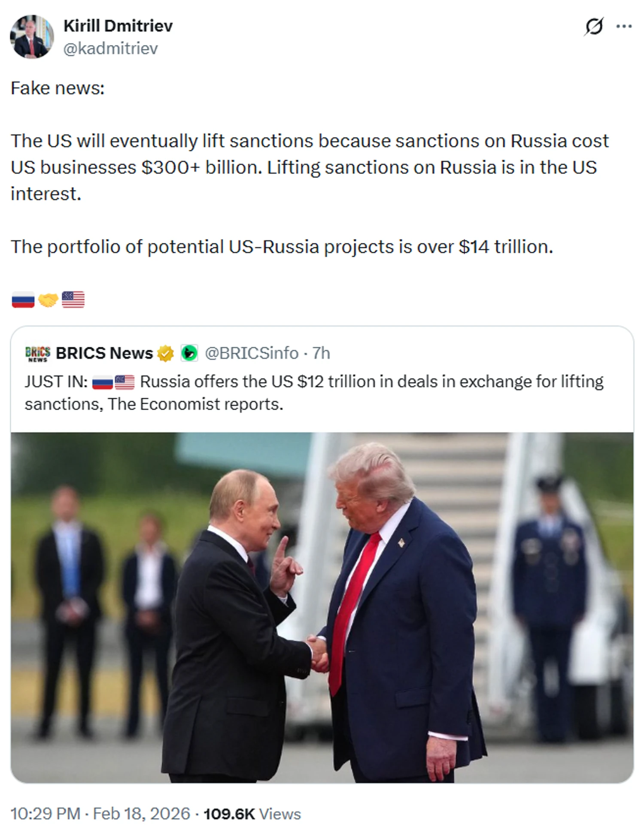644x830 pixels.
Task: Click the quoted tweet's 7h timestamp
Action: point(321,353)
